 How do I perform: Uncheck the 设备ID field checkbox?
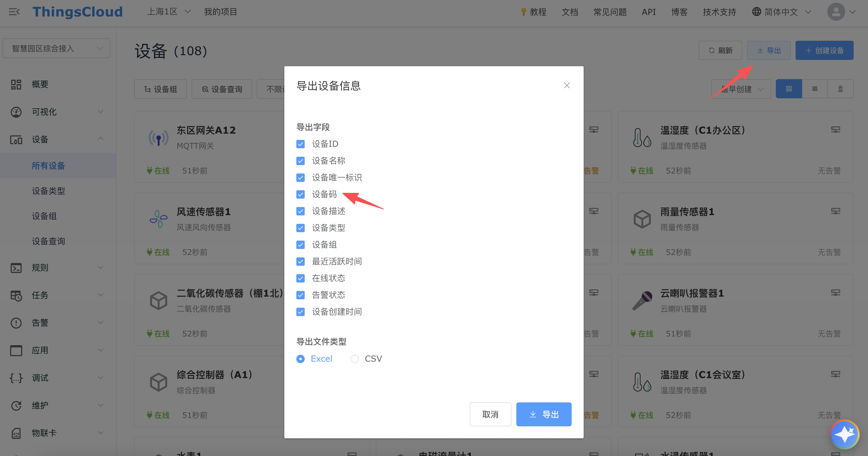[x=300, y=144]
